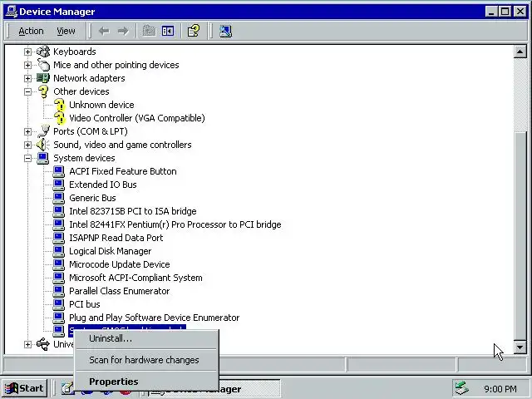Click the system tray hardware icon
532x399 pixels.
pos(462,388)
